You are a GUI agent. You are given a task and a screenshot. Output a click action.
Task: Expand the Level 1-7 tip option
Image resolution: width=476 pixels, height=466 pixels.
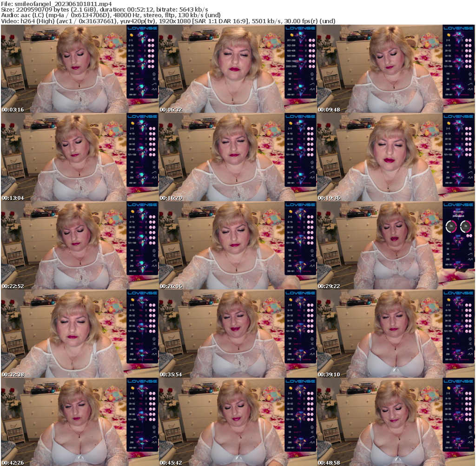140,79
